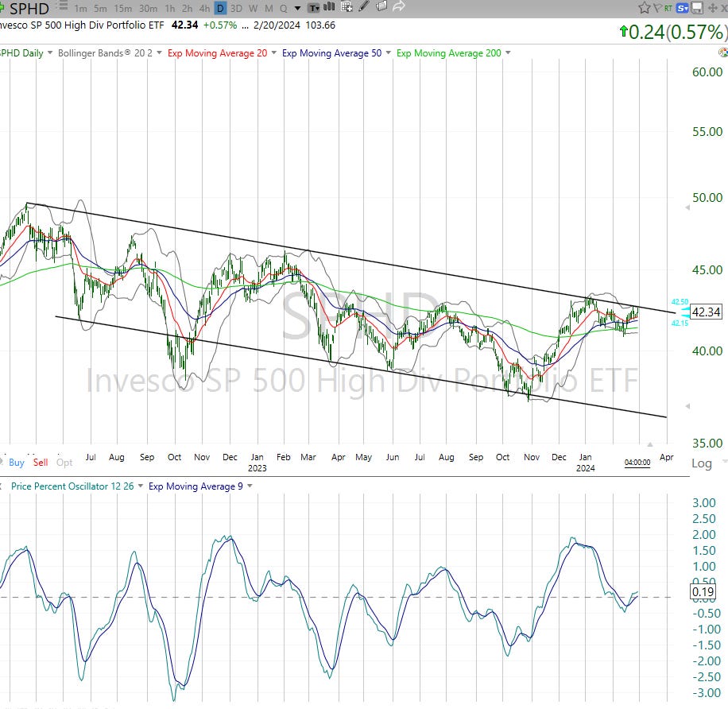This screenshot has width=728, height=709.
Task: Click the 04:00:00 time marker on date axis
Action: (637, 463)
